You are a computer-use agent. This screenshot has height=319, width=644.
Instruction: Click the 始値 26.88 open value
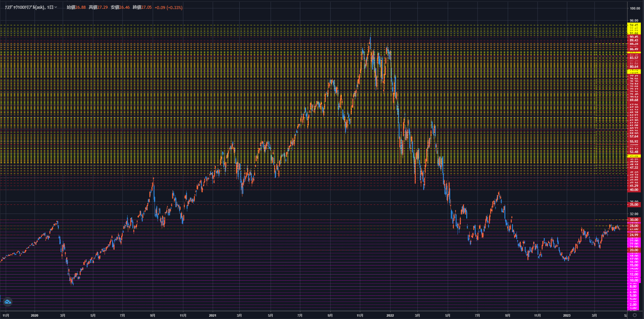click(76, 7)
